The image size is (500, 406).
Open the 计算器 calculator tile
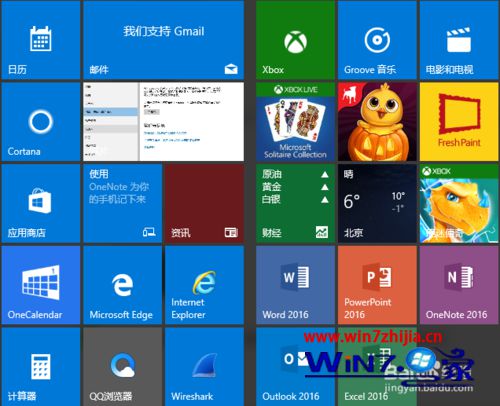(x=41, y=367)
